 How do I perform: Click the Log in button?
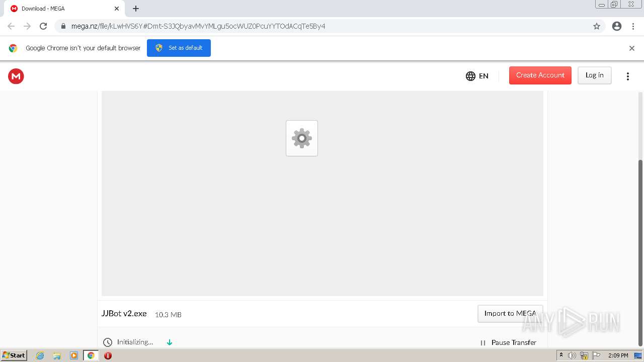click(594, 75)
